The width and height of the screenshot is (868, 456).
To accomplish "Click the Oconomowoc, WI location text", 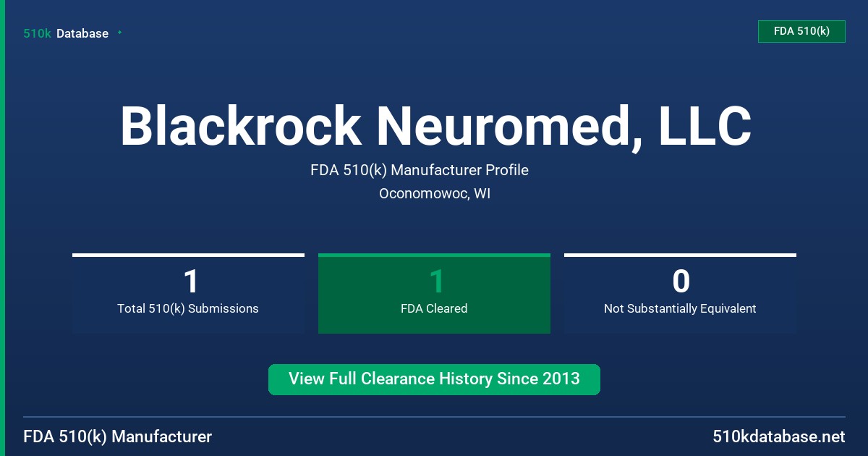I will (x=435, y=194).
